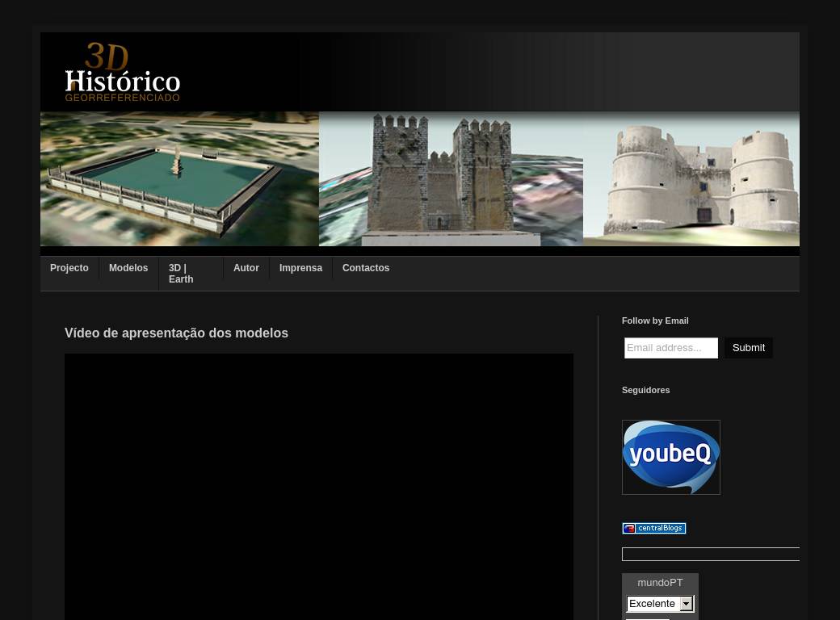Image resolution: width=840 pixels, height=620 pixels.
Task: Click the stone tower castle banner image
Action: tap(451, 179)
